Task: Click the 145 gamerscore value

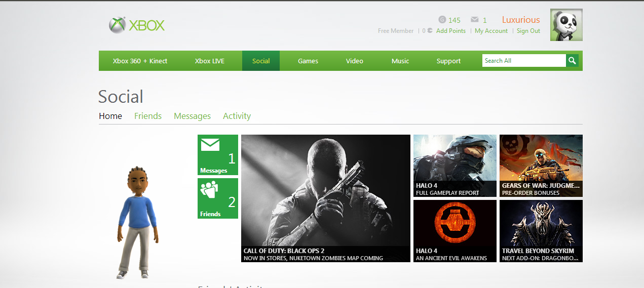Action: 454,20
